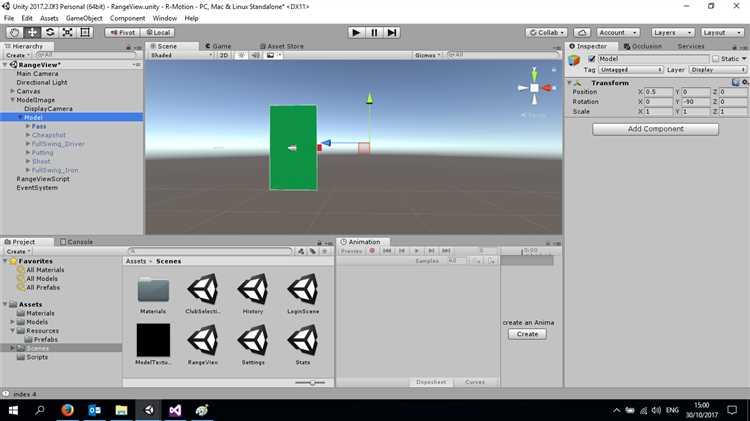Toggle Local handle rotation button
Viewport: 750px width, 421px height.
point(158,33)
